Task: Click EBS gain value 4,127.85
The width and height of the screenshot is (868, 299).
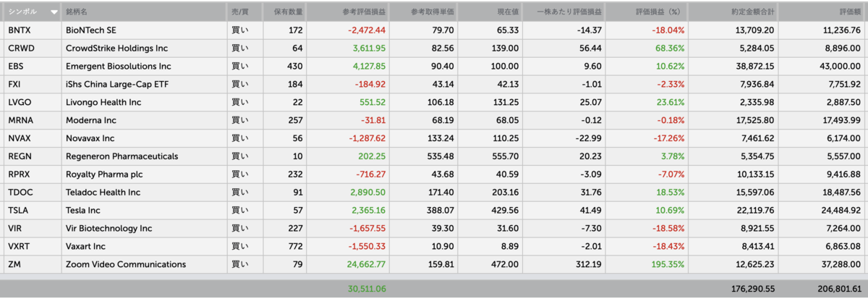Action: [x=369, y=67]
